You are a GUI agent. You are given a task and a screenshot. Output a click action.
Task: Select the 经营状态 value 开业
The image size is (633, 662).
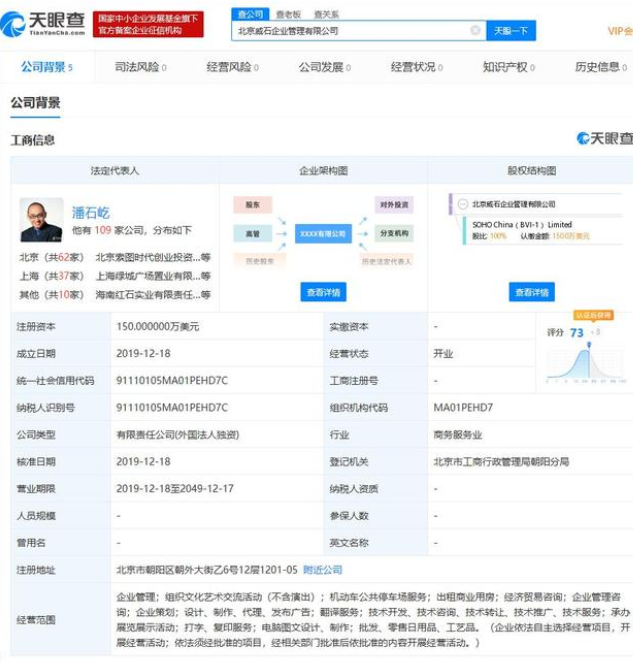(443, 353)
